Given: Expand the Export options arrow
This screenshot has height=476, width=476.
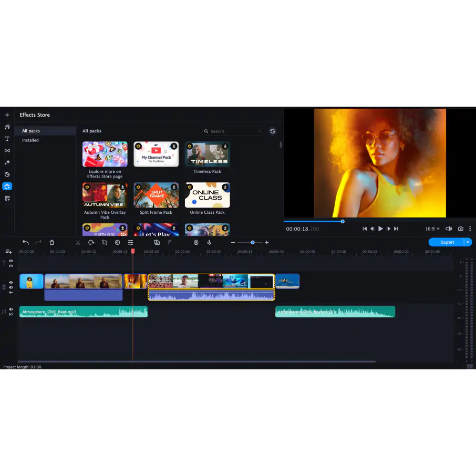Looking at the screenshot, I should [468, 242].
